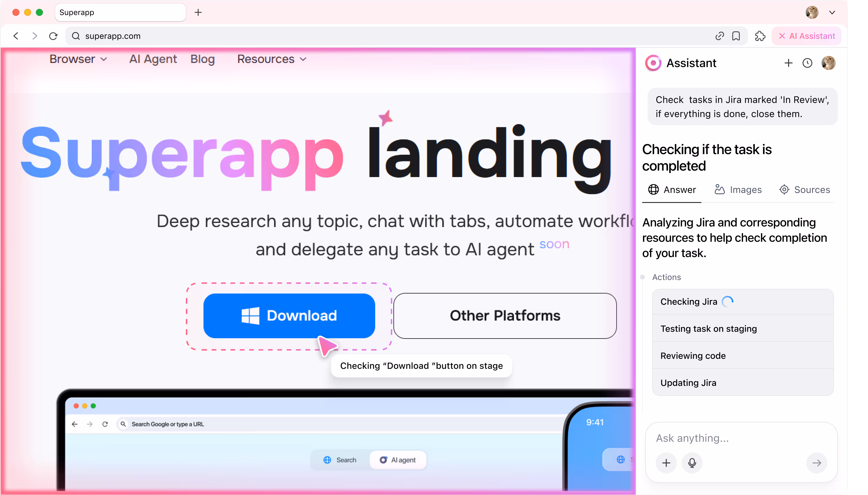The image size is (868, 495).
Task: Click the 'soon' label beside AI agent
Action: pos(554,244)
